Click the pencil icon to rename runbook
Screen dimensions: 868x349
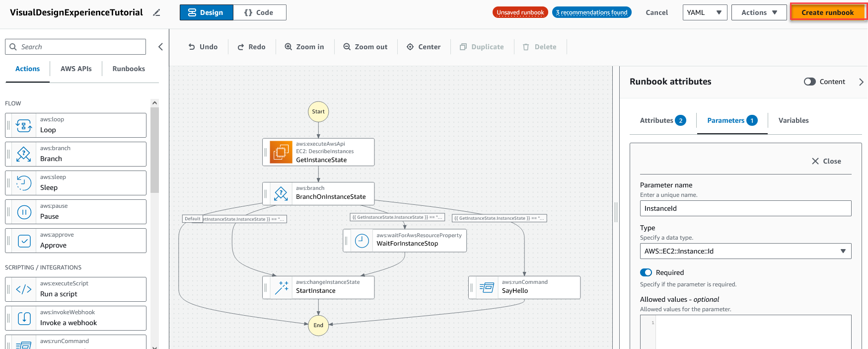[156, 13]
